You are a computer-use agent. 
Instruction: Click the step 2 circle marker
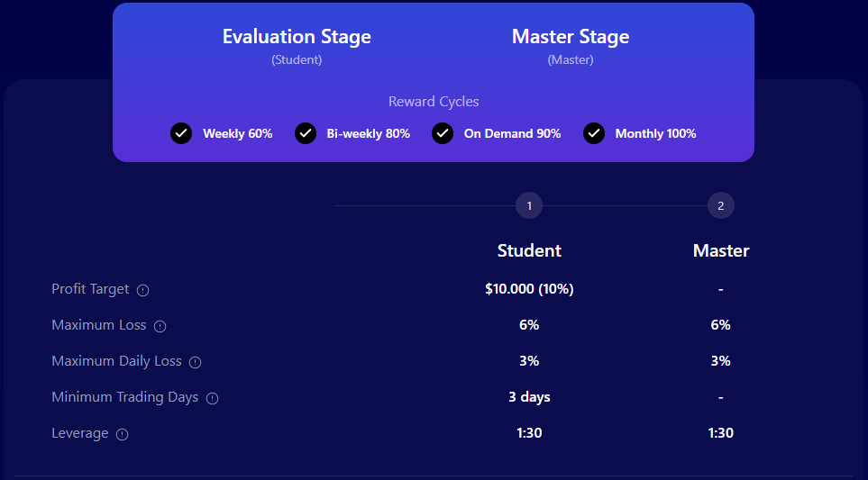coord(720,206)
